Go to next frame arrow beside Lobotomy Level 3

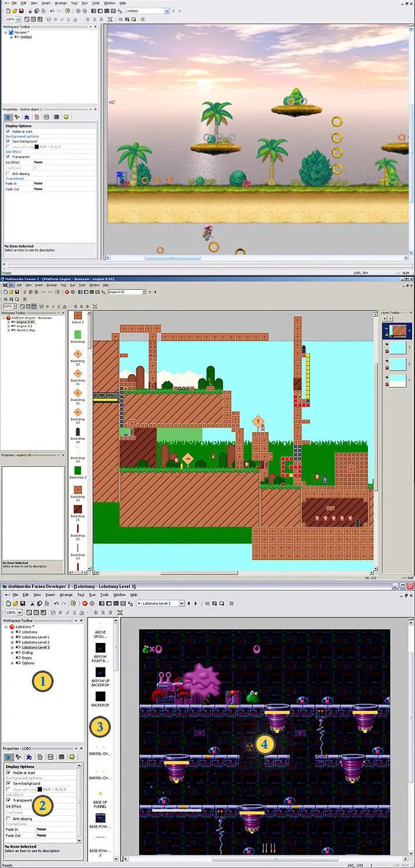tap(196, 603)
